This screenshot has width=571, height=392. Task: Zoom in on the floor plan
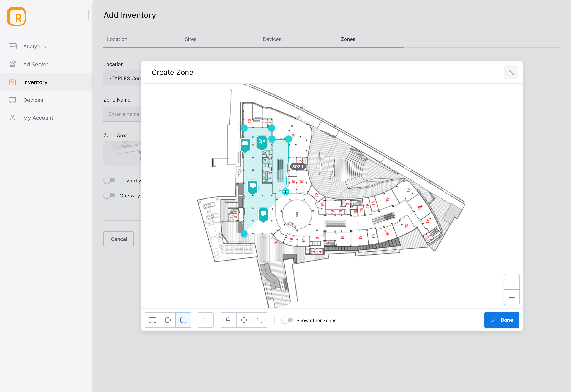click(512, 282)
